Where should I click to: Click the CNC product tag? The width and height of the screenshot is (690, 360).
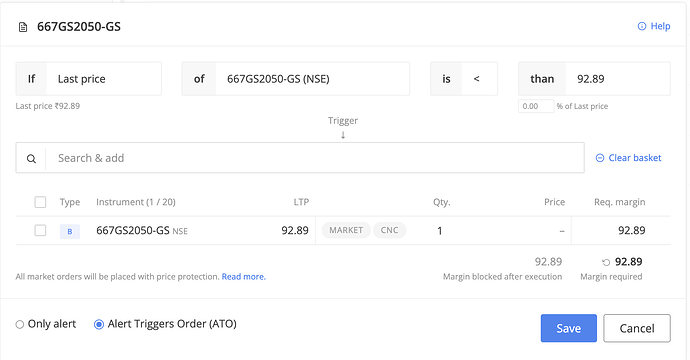[389, 230]
